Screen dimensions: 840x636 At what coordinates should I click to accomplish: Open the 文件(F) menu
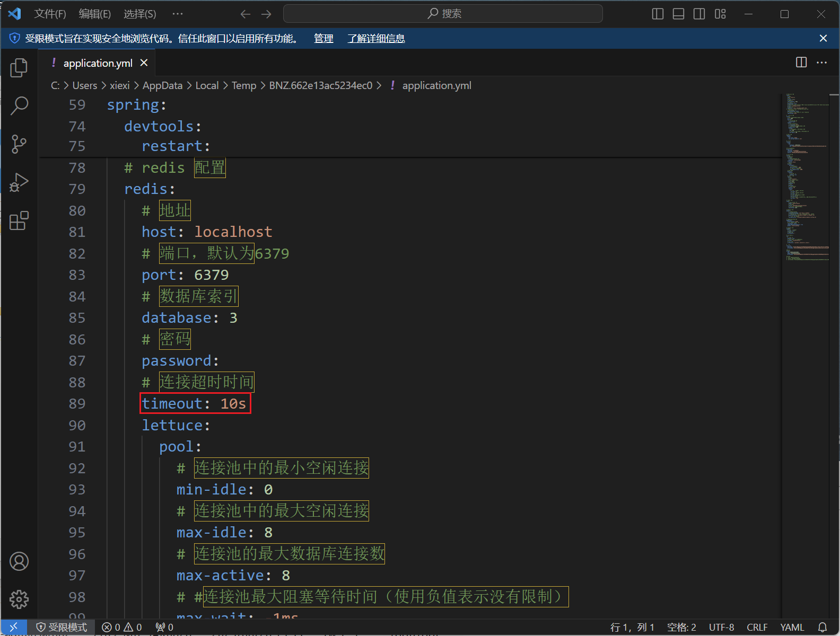[x=50, y=14]
